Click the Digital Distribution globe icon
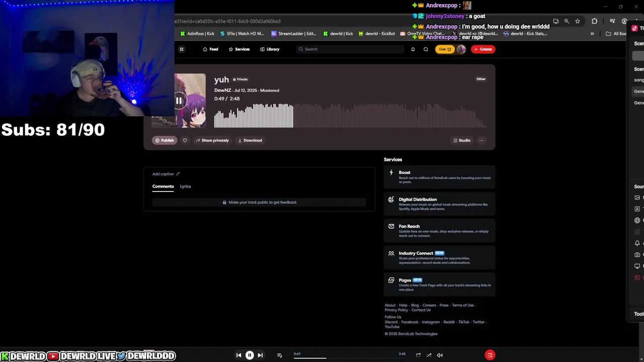 click(x=391, y=199)
